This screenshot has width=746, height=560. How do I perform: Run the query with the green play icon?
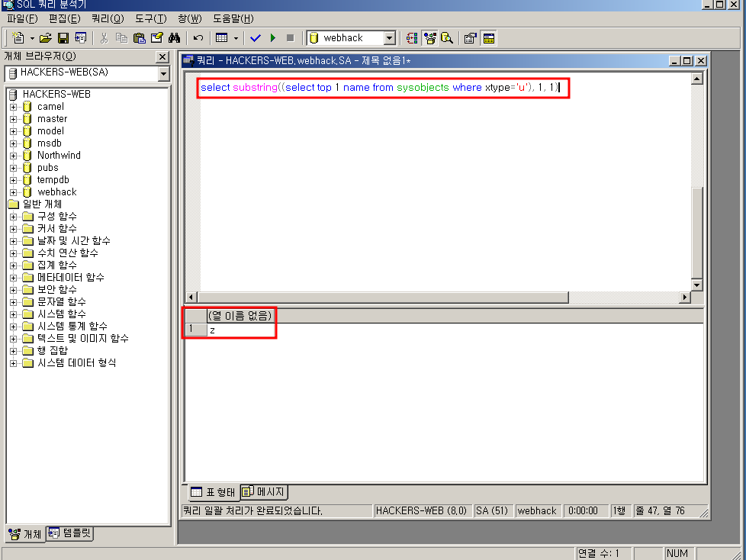coord(273,38)
